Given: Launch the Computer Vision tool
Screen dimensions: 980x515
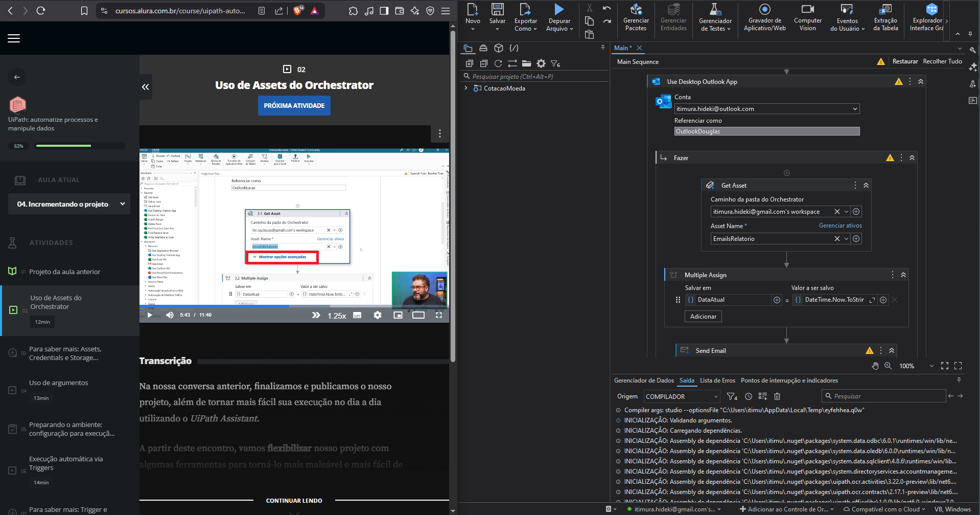Looking at the screenshot, I should 807,17.
